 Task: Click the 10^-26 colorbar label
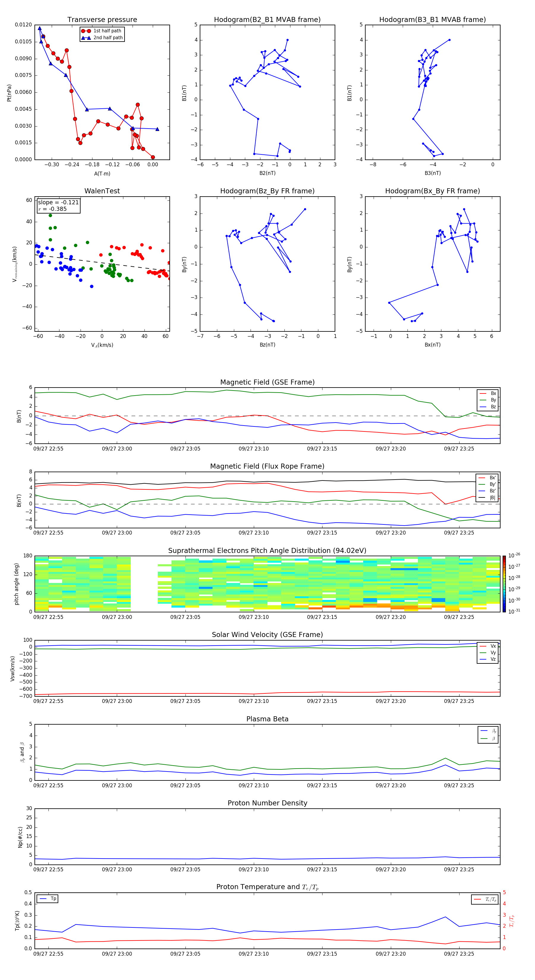(514, 555)
